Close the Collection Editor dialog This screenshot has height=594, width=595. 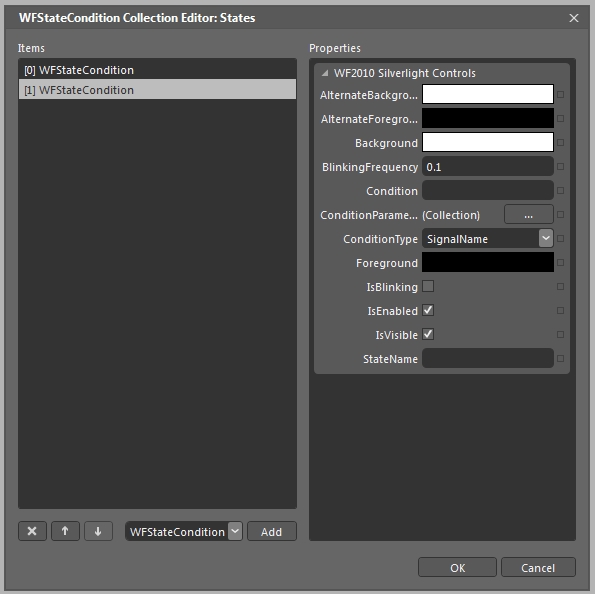574,18
